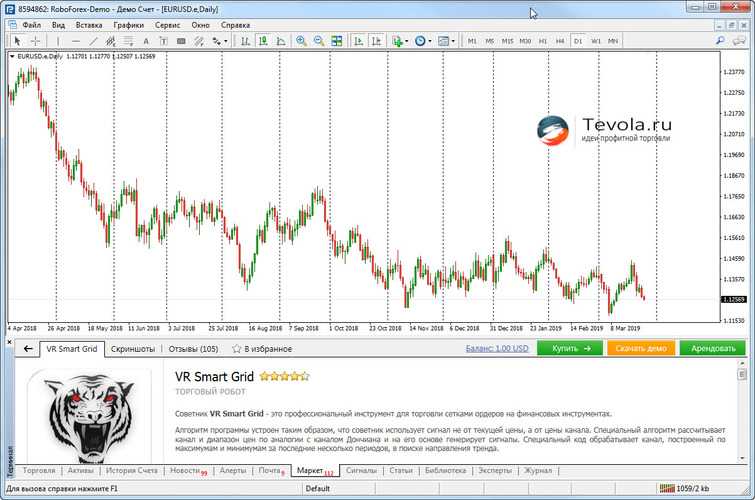
Task: Toggle candlestick chart mode
Action: point(263,41)
